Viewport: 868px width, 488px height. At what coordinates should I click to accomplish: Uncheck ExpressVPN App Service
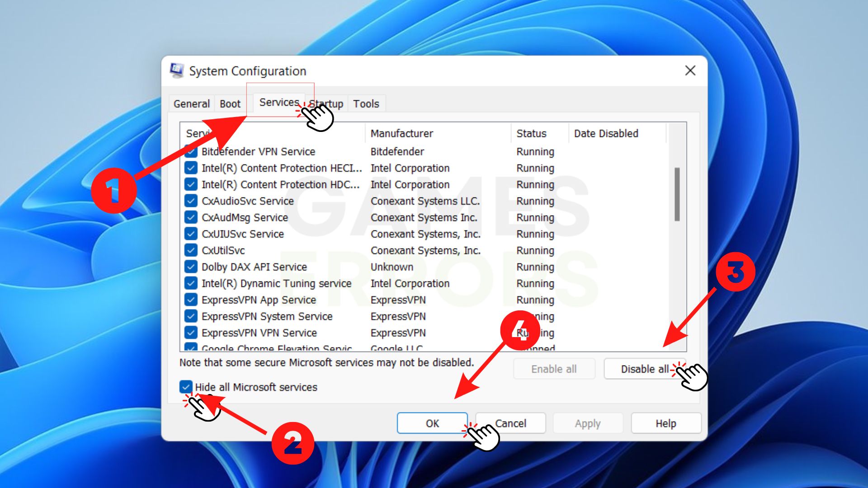191,300
